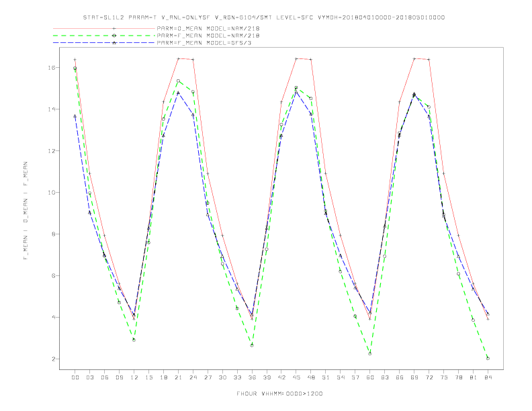Click y-axis tick label 16
532x411 pixels.
point(52,67)
